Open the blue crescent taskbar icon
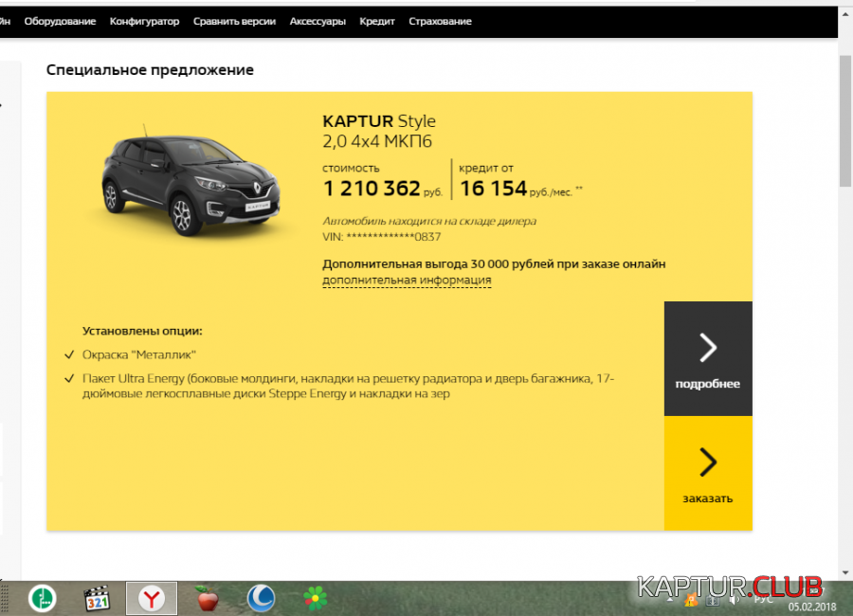Screen dimensions: 853x616 coord(262,599)
